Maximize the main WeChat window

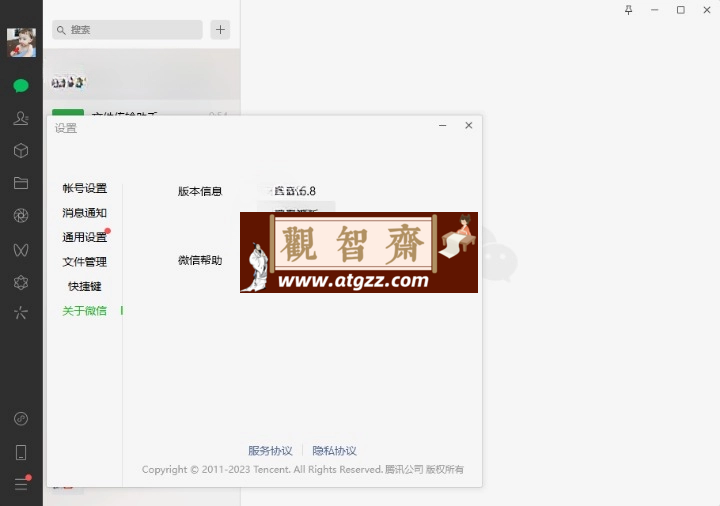point(681,10)
